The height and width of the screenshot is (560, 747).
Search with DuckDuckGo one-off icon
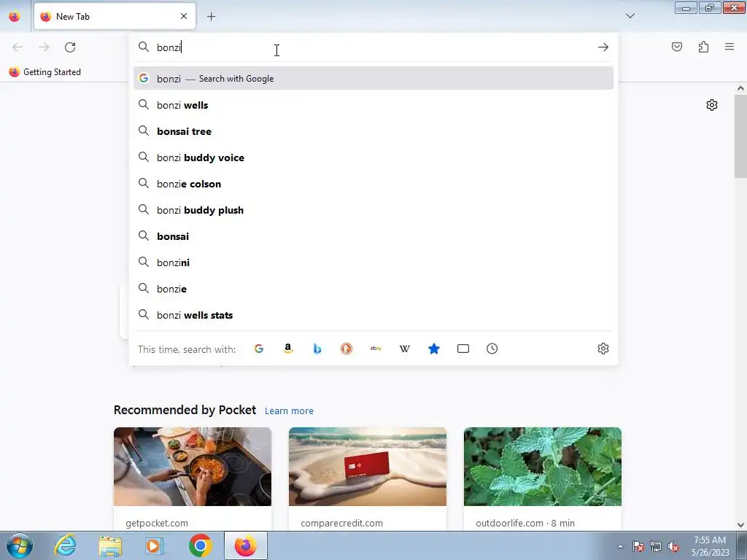point(347,349)
